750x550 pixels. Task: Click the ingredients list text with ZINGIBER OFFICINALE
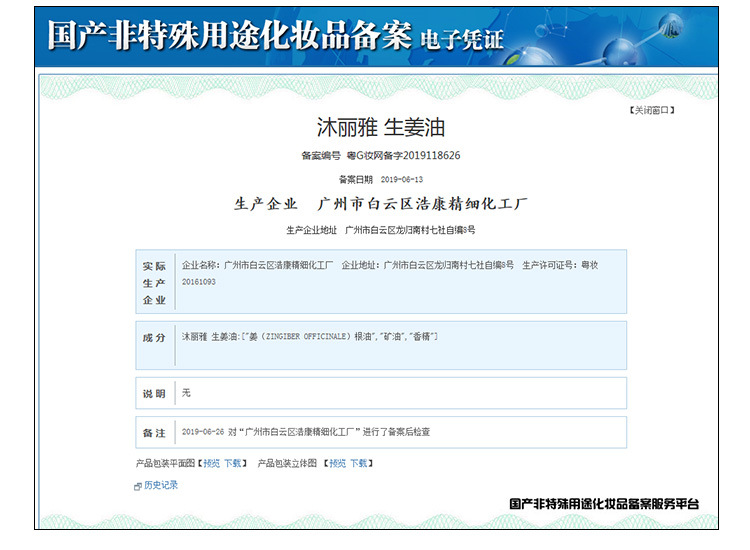pos(310,337)
